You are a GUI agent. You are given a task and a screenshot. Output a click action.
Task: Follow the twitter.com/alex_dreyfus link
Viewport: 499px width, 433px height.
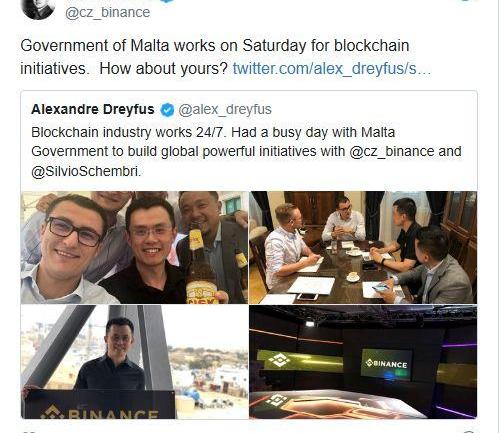point(332,68)
